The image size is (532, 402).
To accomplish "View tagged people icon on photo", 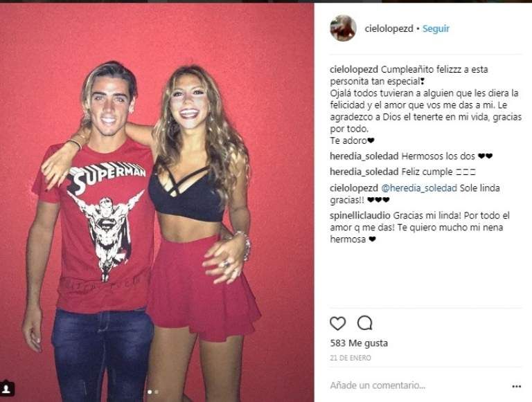I will click(7, 389).
